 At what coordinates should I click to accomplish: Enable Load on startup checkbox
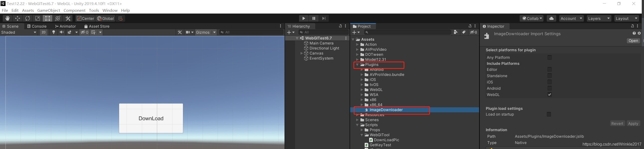(x=549, y=114)
